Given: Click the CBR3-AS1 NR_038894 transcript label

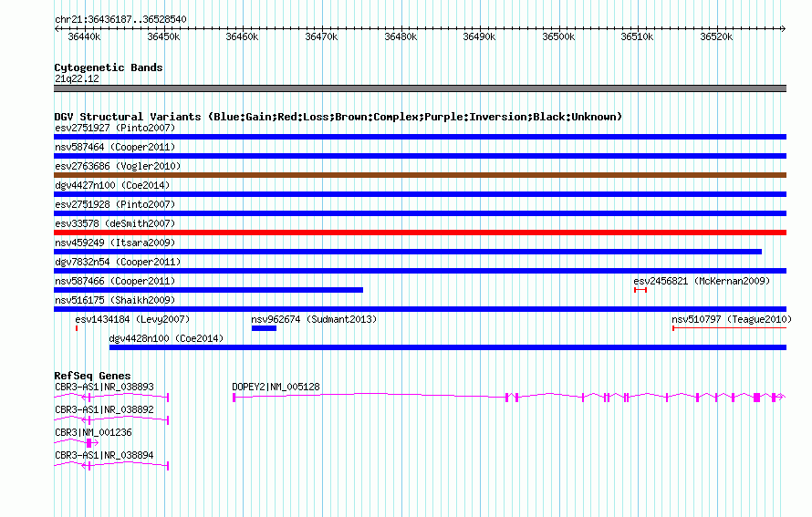Looking at the screenshot, I should [104, 454].
